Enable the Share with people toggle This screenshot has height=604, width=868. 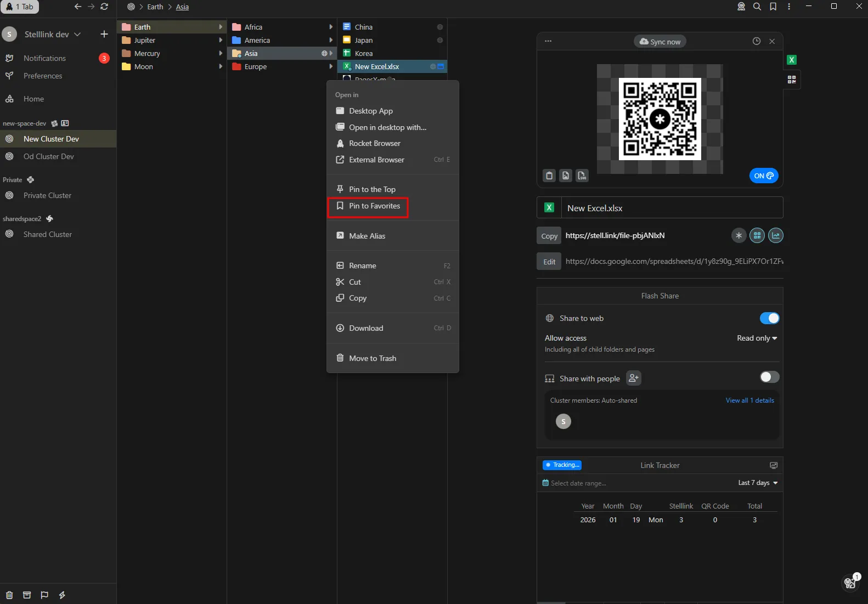tap(769, 377)
